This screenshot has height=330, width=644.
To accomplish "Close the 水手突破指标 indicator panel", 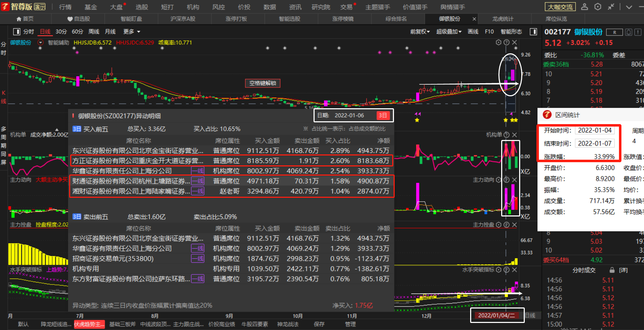I will pos(515,270).
